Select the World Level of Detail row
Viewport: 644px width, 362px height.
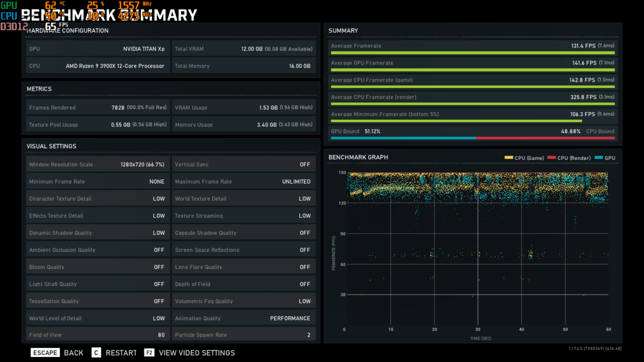click(98, 318)
